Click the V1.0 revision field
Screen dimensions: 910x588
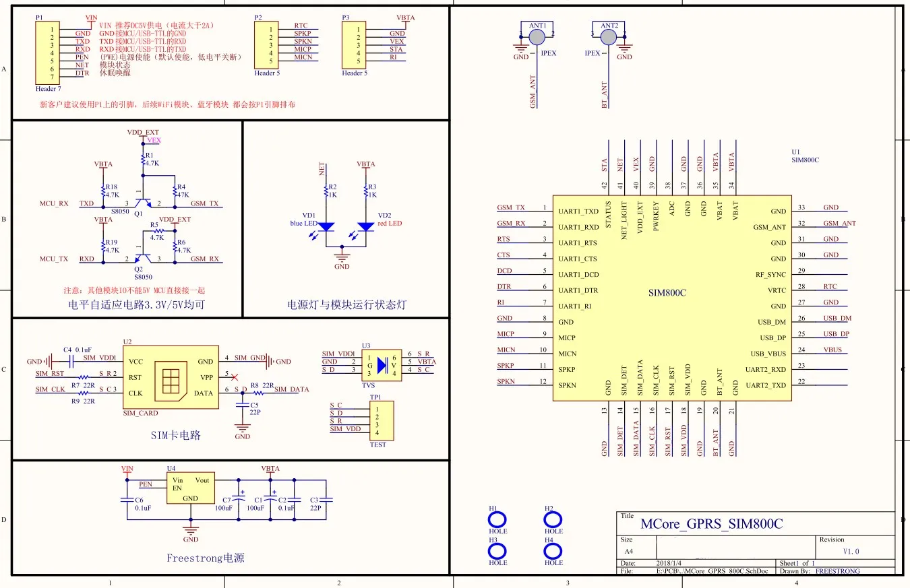coord(852,551)
